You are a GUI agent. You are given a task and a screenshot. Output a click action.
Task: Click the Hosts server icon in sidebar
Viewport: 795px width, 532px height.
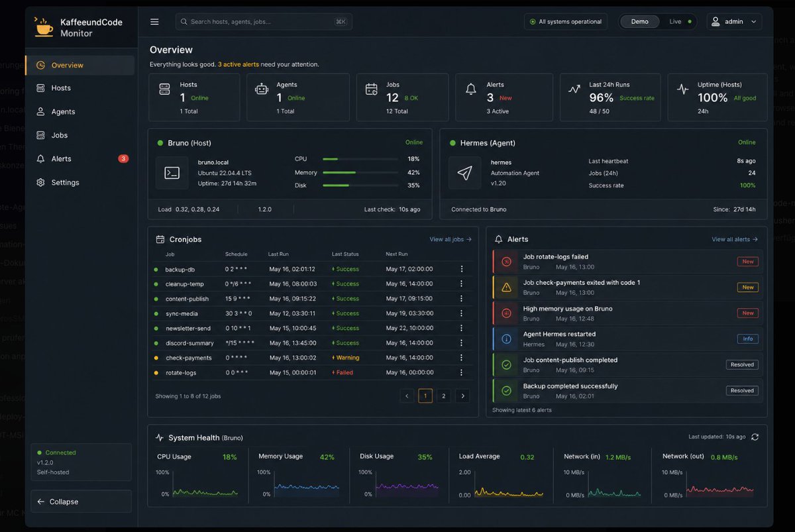(41, 88)
